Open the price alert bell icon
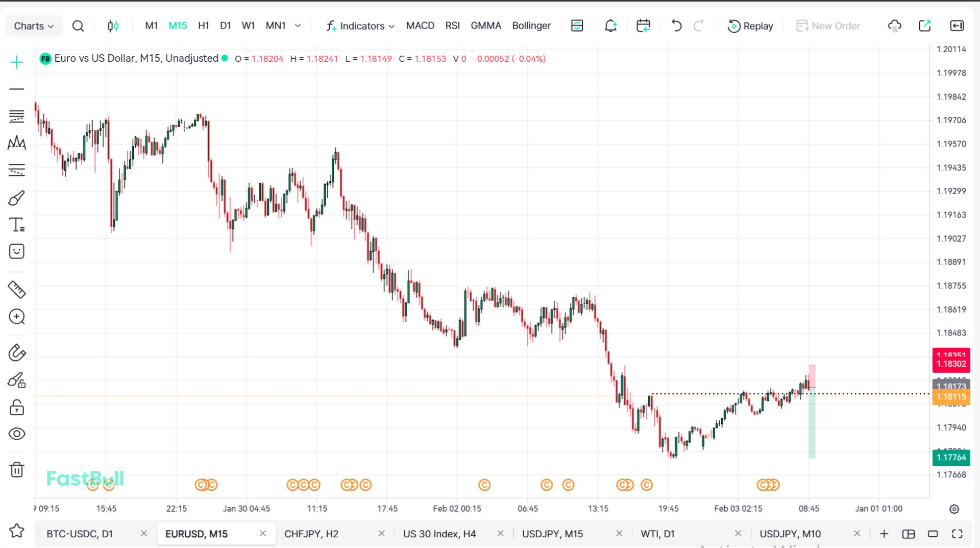The width and height of the screenshot is (980, 548). click(x=610, y=26)
